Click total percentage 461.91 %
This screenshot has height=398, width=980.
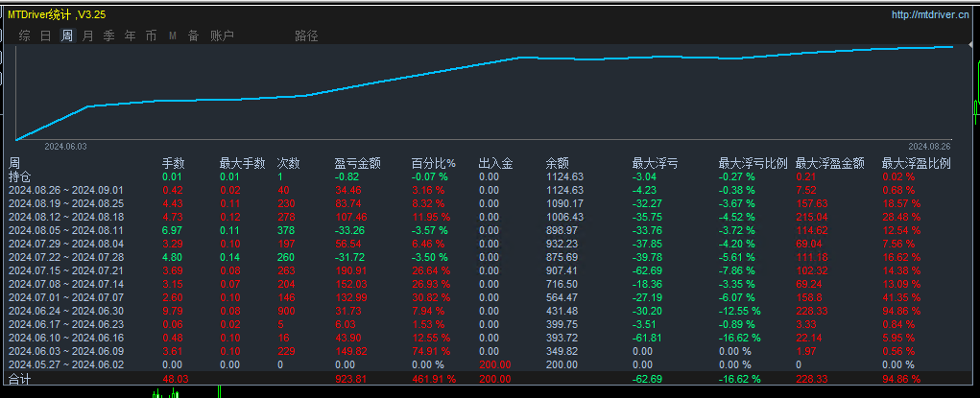[x=433, y=379]
